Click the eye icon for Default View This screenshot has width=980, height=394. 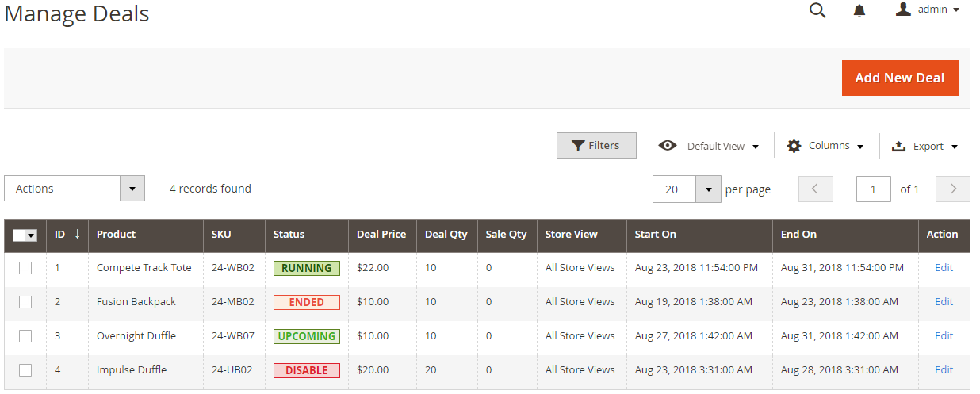[668, 146]
